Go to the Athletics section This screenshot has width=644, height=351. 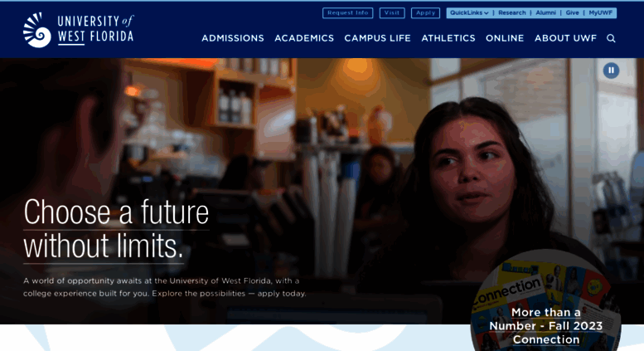click(x=448, y=38)
